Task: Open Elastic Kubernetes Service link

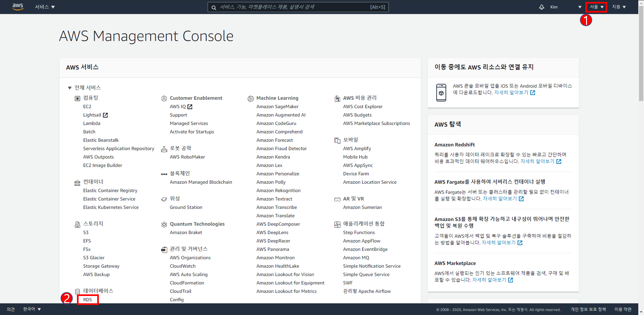Action: (x=111, y=207)
